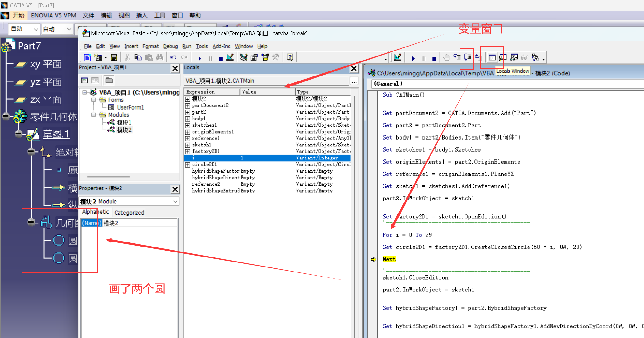The height and width of the screenshot is (338, 644).
Task: Open the dropdown arrow beside Insert UserForm
Action: point(106,58)
